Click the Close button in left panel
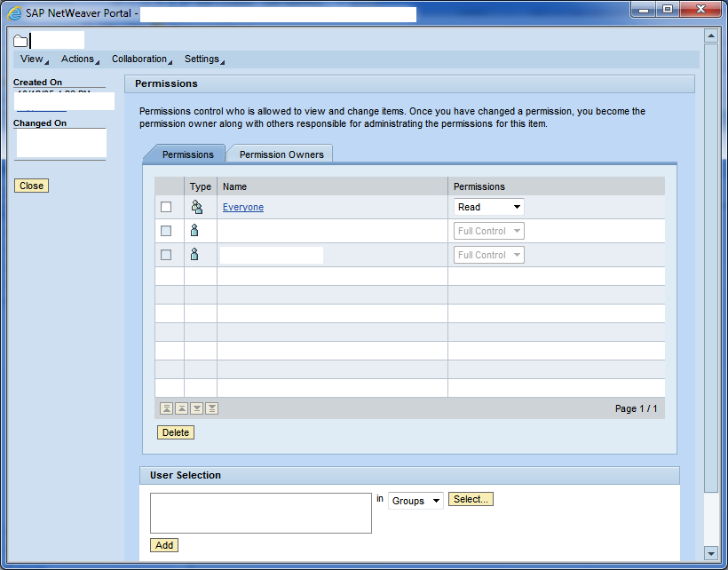728x570 pixels. [32, 186]
